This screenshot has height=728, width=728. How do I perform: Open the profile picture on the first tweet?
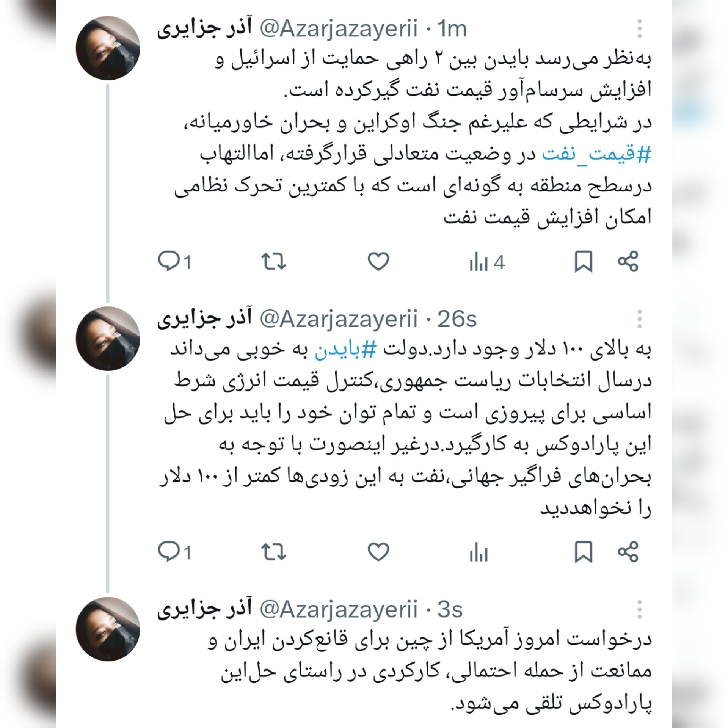click(108, 48)
